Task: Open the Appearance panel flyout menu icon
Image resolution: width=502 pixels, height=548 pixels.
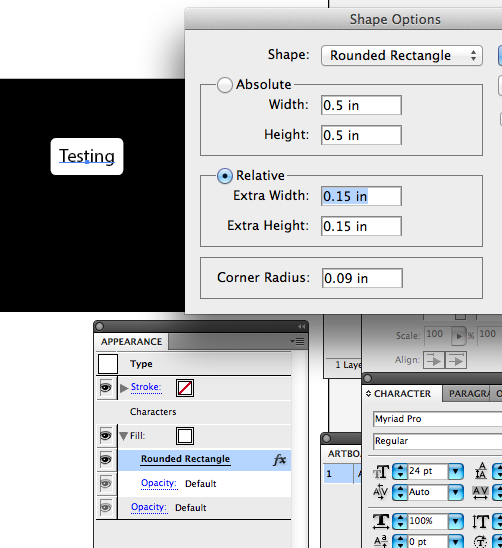Action: click(297, 341)
